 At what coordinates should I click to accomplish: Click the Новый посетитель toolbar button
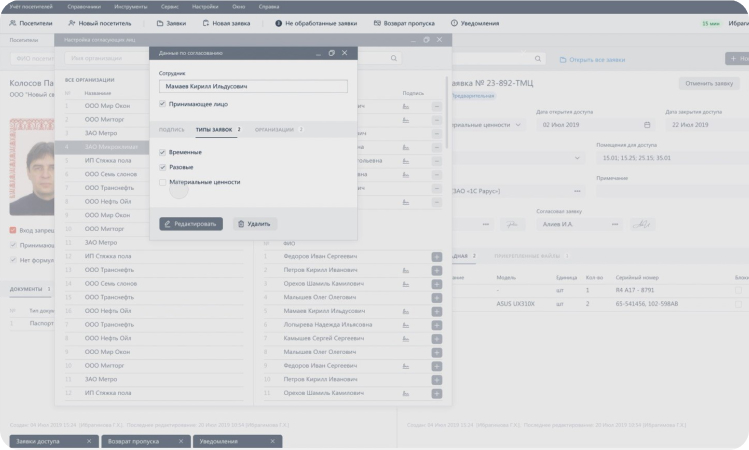tap(99, 23)
